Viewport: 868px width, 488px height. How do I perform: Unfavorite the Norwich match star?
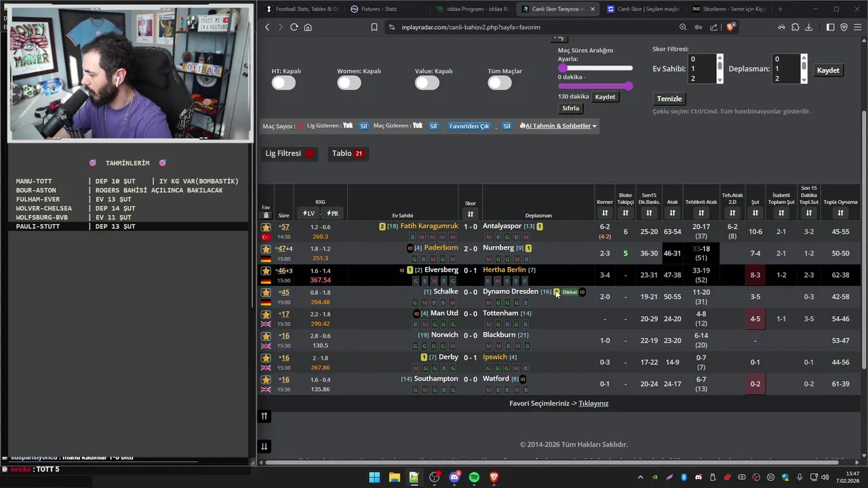click(x=266, y=335)
